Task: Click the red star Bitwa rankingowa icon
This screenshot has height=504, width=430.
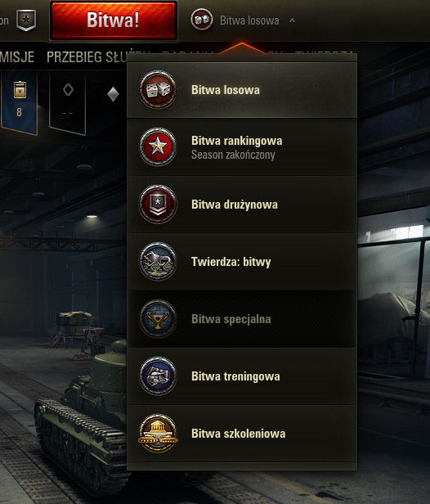Action: click(158, 147)
